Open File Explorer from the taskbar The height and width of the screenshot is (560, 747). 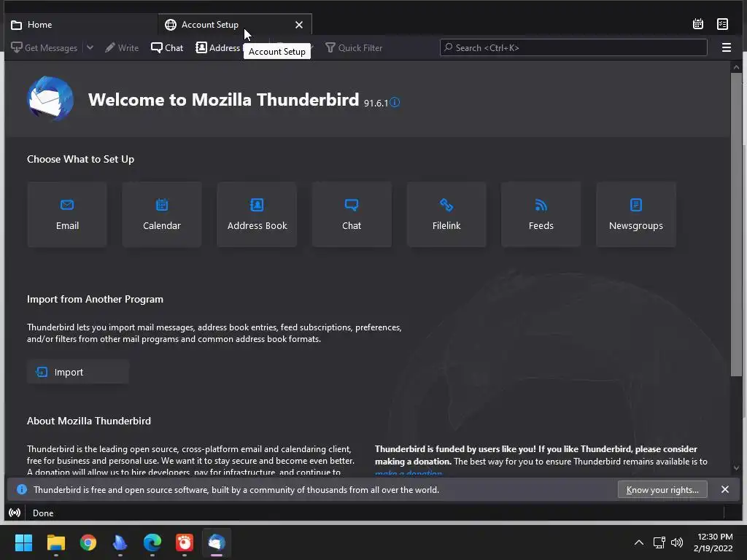(x=55, y=542)
